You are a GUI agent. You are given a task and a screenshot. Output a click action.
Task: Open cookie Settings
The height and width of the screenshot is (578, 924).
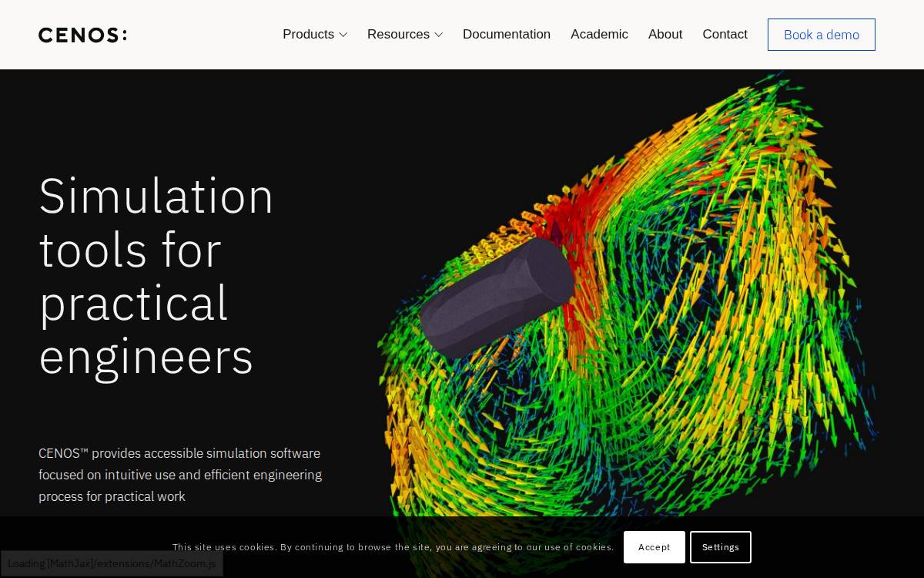tap(721, 547)
